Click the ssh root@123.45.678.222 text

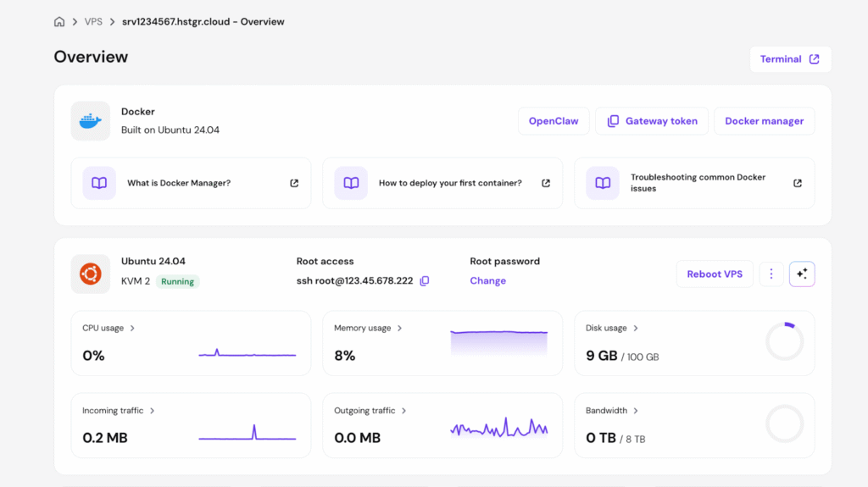355,281
